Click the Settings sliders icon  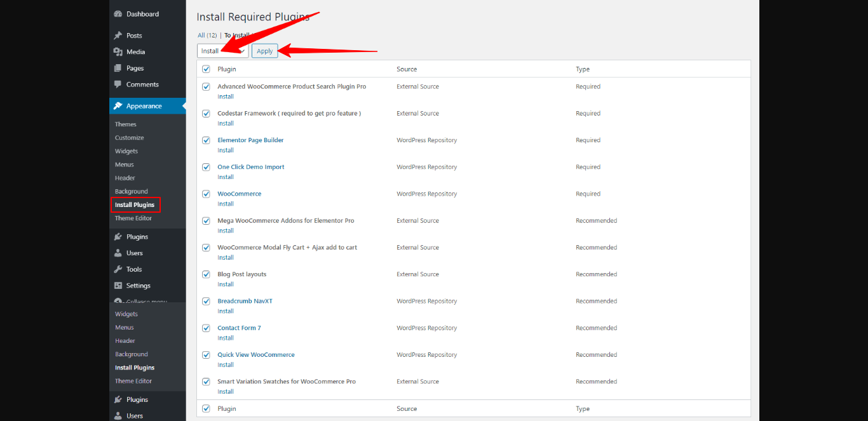pyautogui.click(x=118, y=286)
